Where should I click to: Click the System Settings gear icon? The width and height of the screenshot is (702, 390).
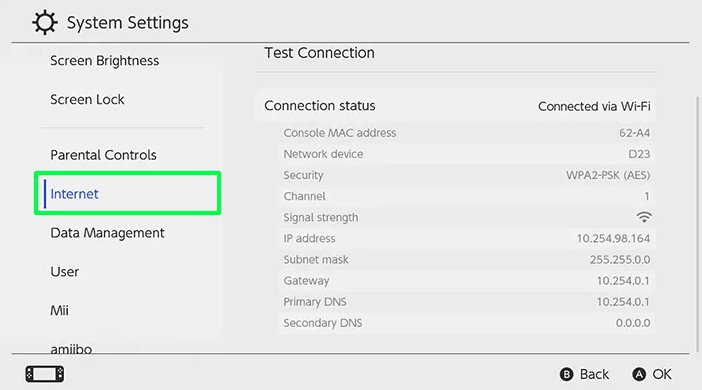(45, 23)
